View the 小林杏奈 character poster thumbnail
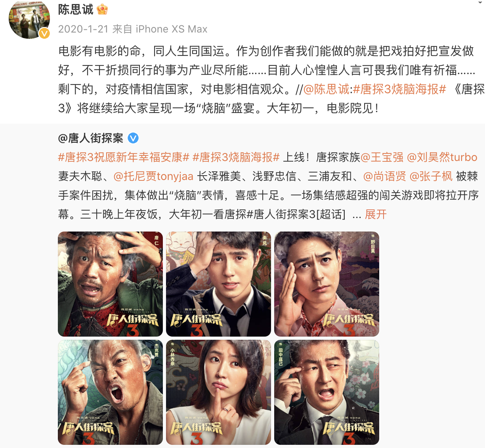The width and height of the screenshot is (485, 448). click(218, 392)
